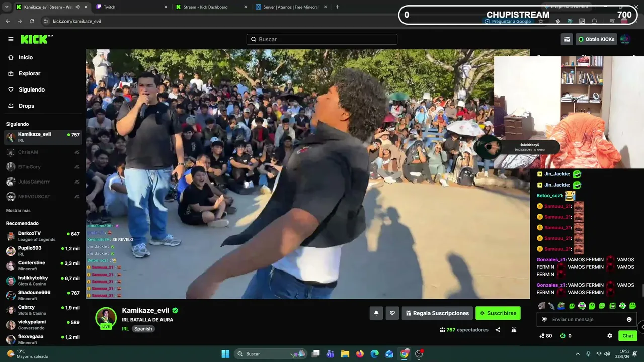The image size is (644, 362).
Task: Open recommended channel DarkozTV
Action: 43,236
